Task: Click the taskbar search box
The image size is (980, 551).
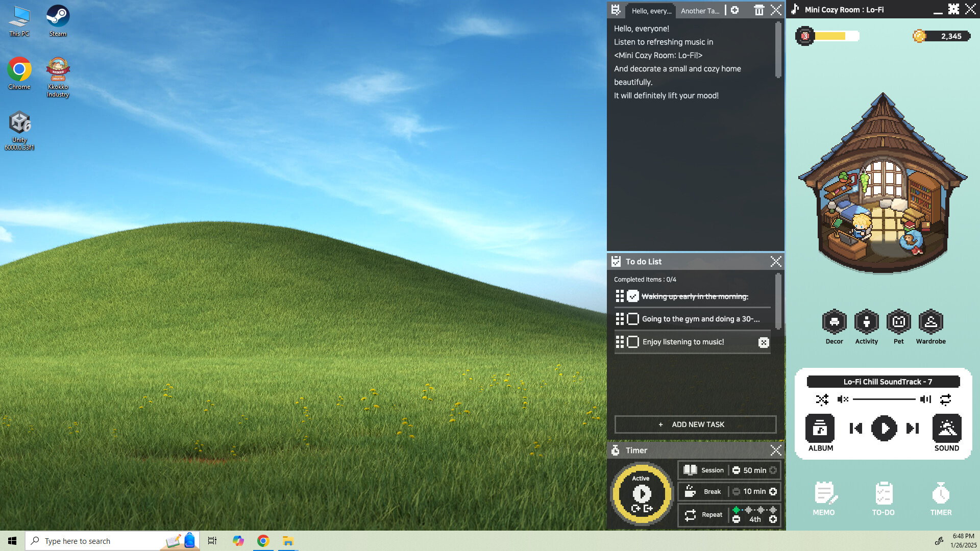Action: point(112,541)
